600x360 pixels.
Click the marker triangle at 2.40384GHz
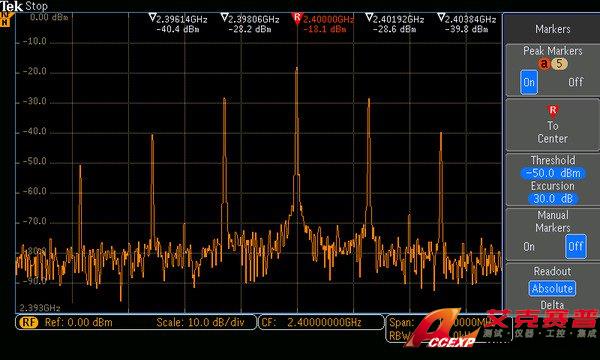[x=441, y=18]
